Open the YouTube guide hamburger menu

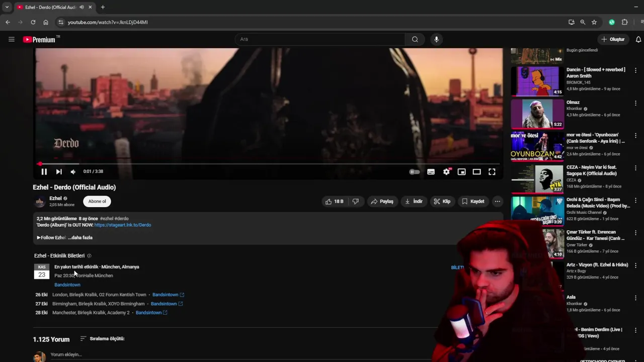12,39
